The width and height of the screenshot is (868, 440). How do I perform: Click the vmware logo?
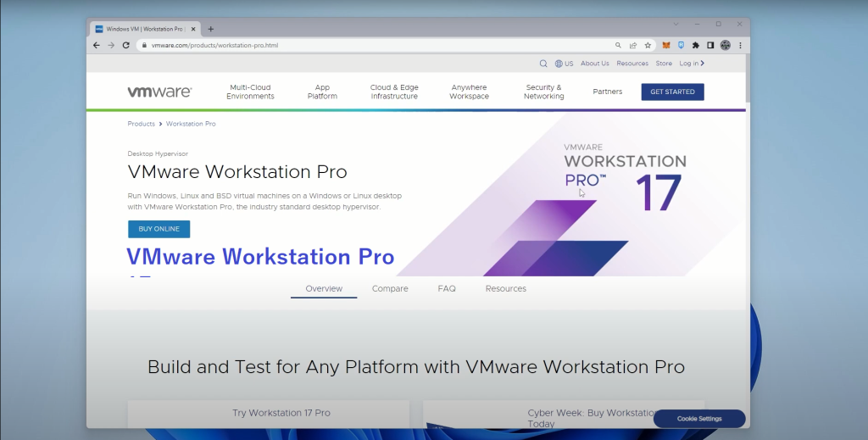tap(159, 92)
